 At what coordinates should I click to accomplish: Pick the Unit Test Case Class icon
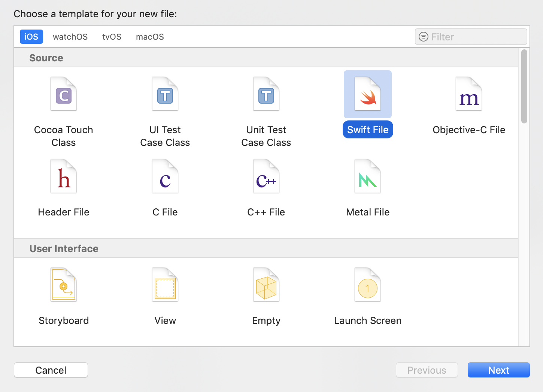click(x=266, y=94)
